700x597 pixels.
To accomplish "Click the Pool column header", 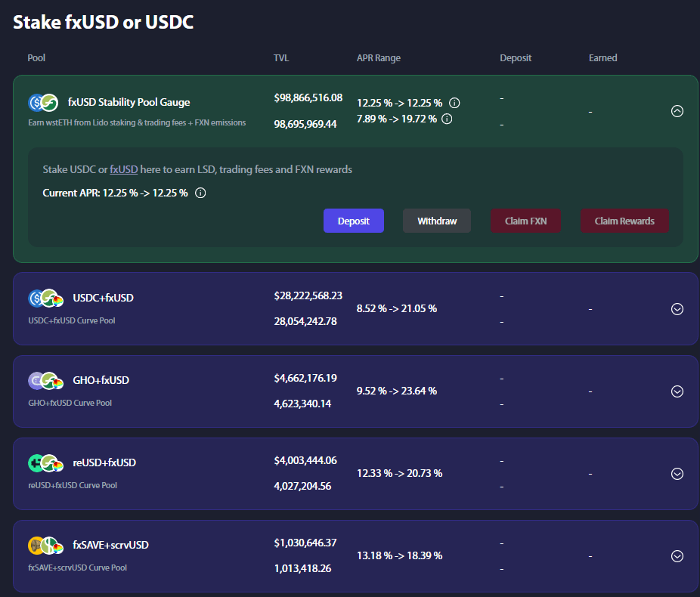I will (36, 58).
